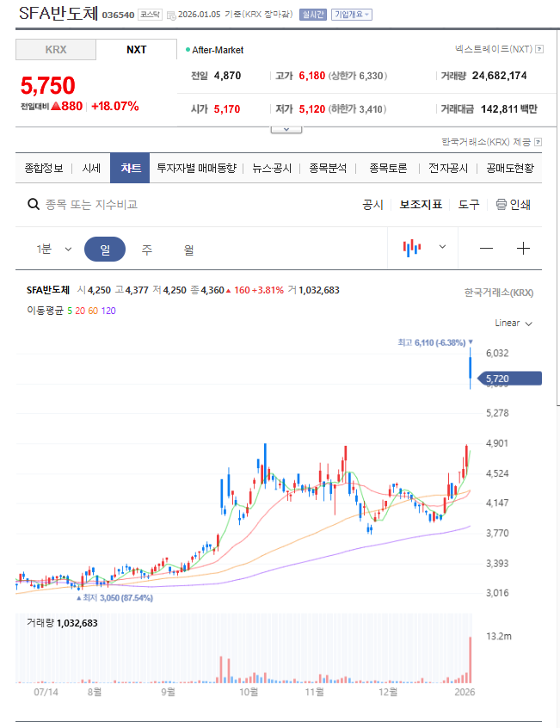Screen dimensions: 560x728
Task: Click the 2026 date axis label
Action: pos(465,692)
